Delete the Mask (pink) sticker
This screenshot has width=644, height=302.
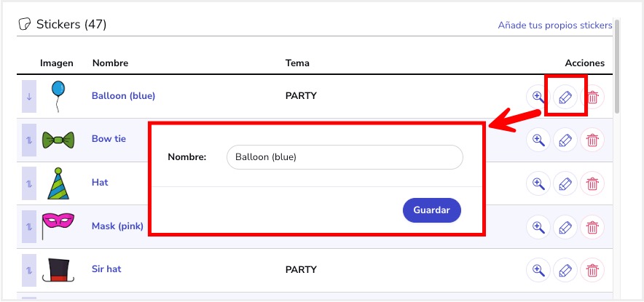coord(592,226)
